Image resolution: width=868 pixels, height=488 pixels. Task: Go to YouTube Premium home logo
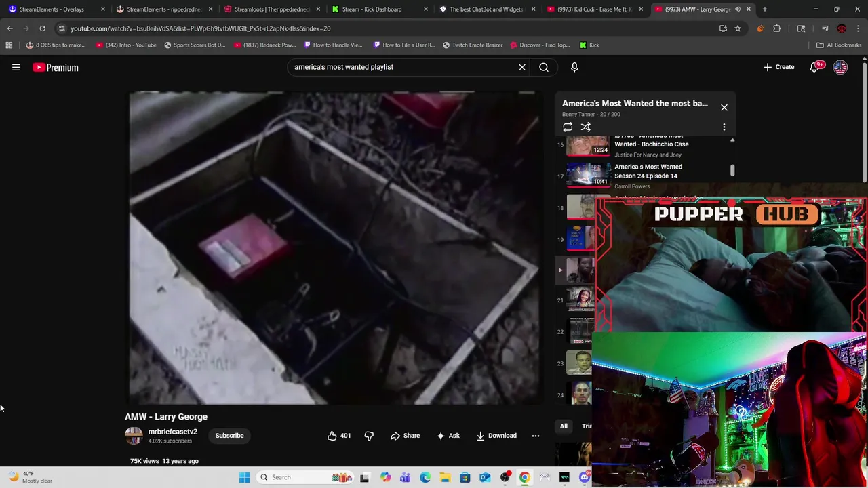coord(56,67)
